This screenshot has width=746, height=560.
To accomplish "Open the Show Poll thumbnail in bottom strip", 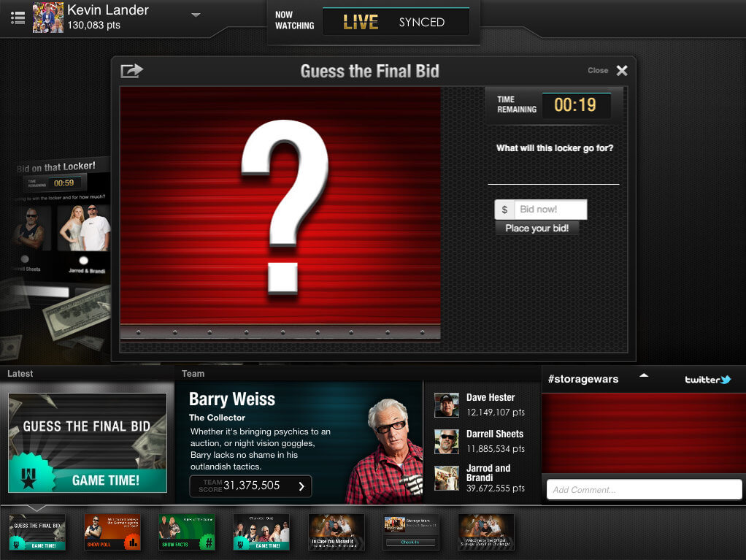I will point(112,532).
